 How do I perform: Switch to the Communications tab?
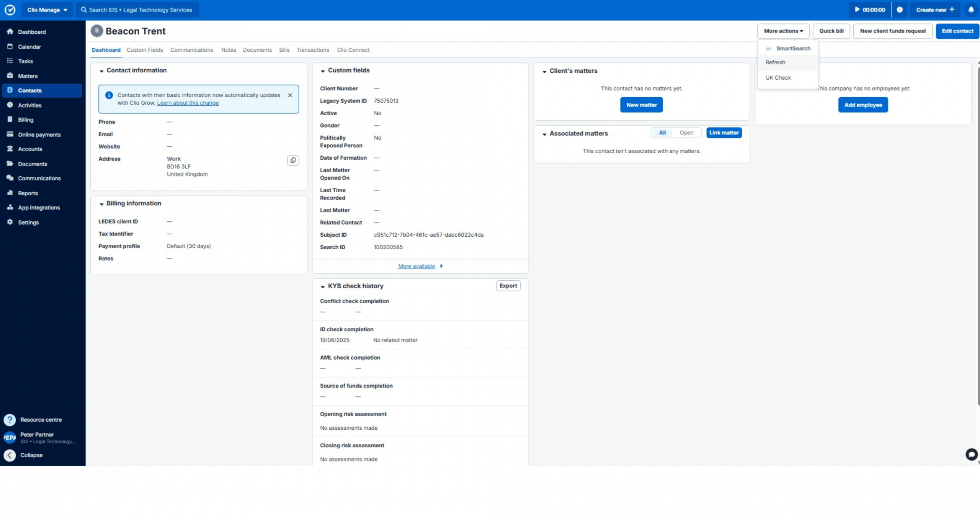[x=191, y=50]
